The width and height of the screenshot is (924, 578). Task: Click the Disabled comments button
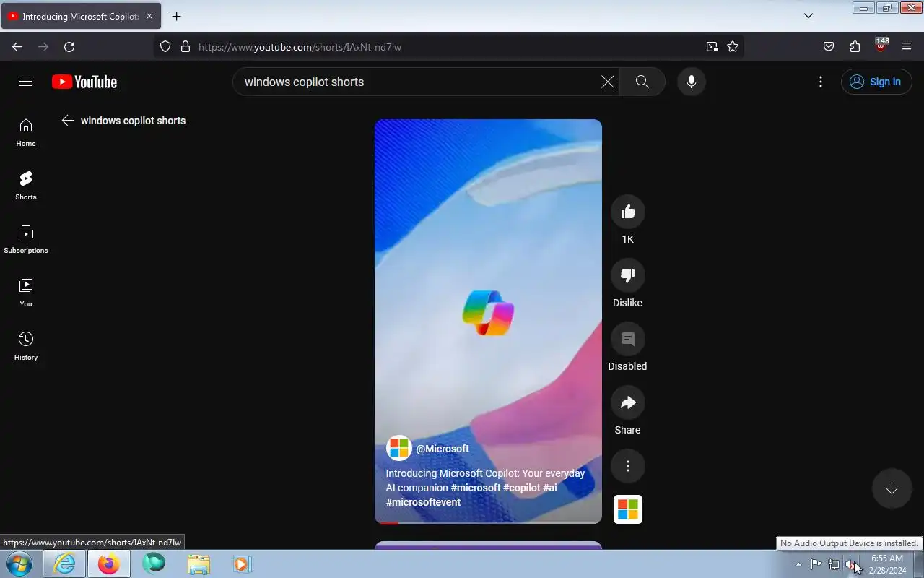click(628, 339)
